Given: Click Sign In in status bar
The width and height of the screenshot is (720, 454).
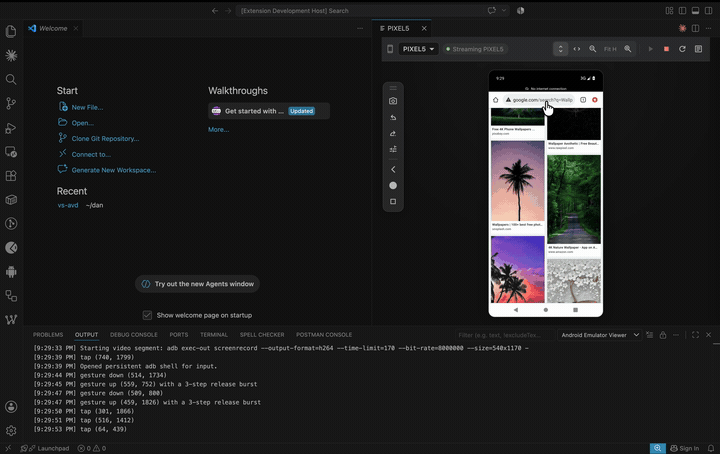Looking at the screenshot, I should [685, 448].
